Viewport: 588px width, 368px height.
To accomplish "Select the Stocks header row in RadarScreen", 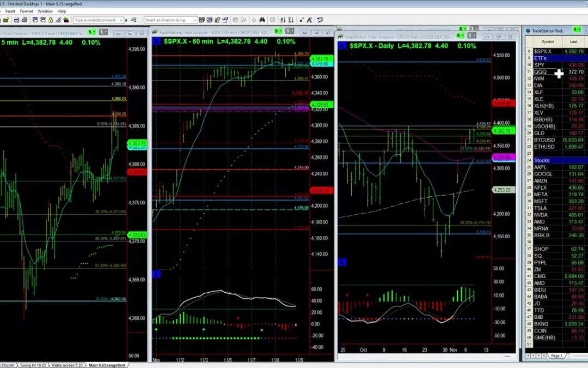I will (x=556, y=160).
